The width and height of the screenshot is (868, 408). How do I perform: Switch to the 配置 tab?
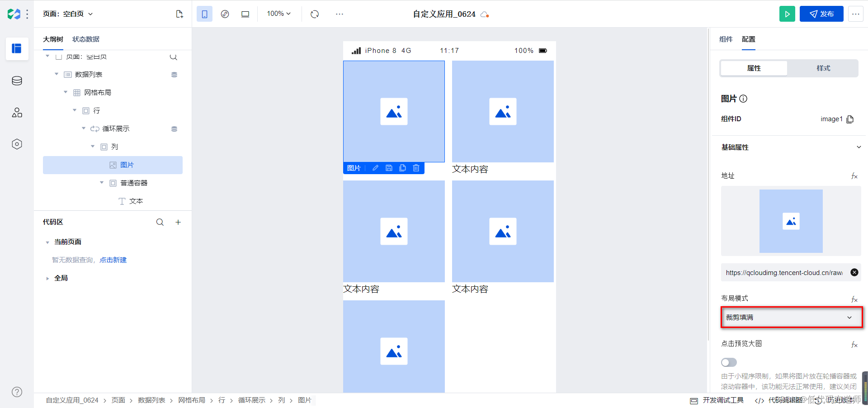point(749,39)
